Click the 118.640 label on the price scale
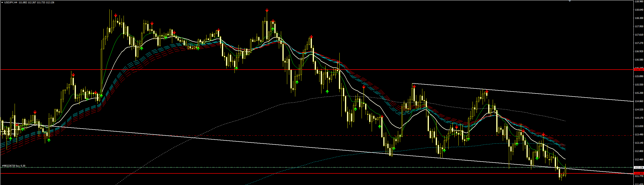 (639, 10)
